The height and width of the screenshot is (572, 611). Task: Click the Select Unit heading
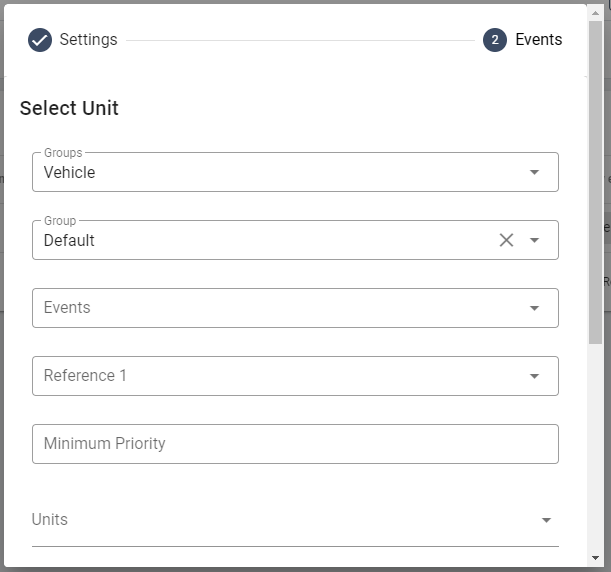tap(69, 108)
